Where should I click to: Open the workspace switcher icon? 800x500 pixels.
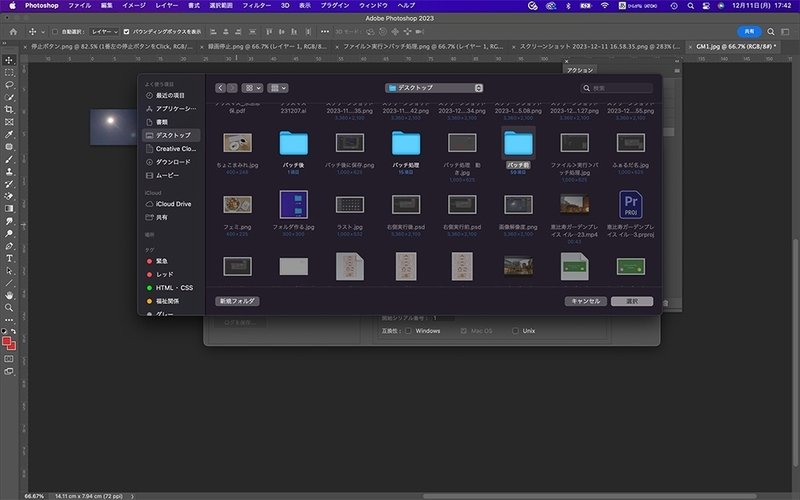pos(785,32)
